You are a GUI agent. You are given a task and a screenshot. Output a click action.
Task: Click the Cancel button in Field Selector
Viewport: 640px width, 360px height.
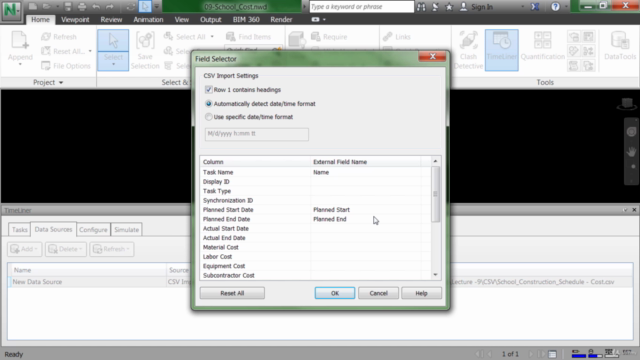[378, 293]
